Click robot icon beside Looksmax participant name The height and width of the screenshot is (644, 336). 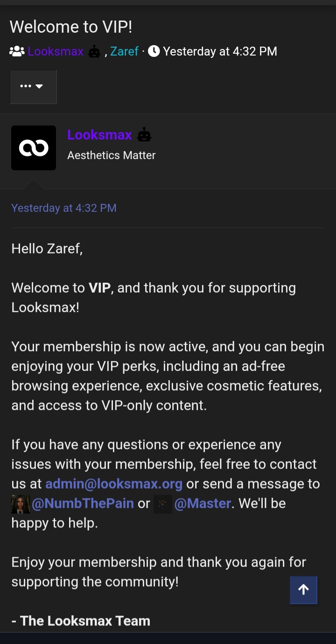click(x=94, y=51)
